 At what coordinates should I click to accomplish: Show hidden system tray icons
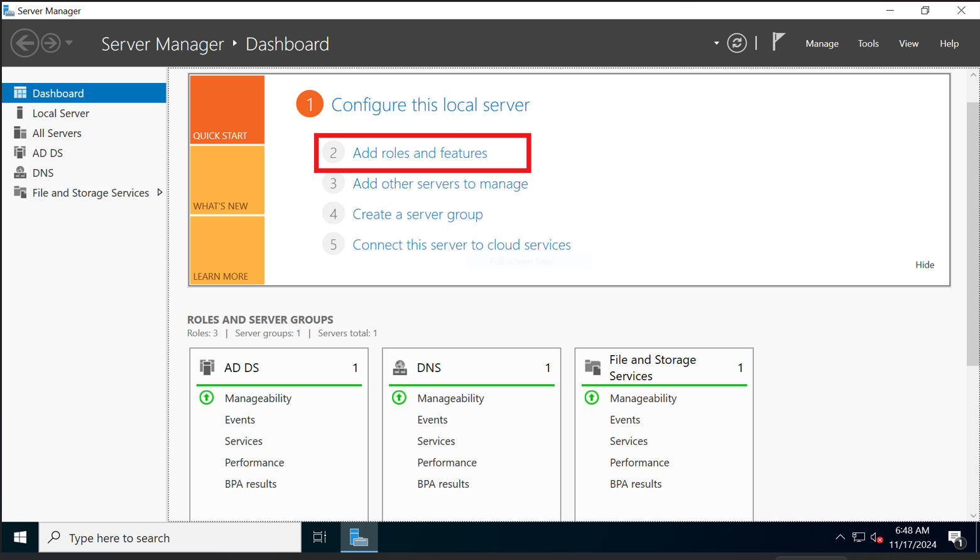tap(840, 537)
